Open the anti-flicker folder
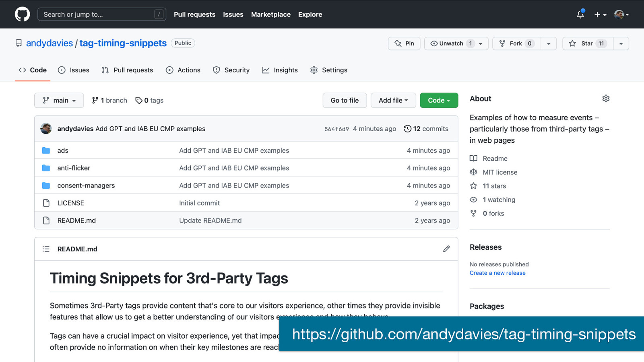This screenshot has width=644, height=362. click(74, 168)
